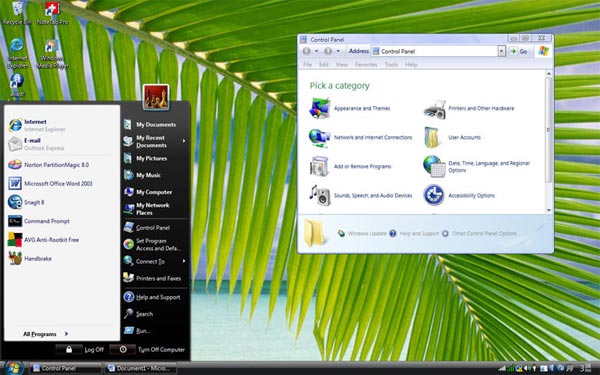Click the user account chess picture
Image resolution: width=600 pixels, height=375 pixels.
click(156, 97)
